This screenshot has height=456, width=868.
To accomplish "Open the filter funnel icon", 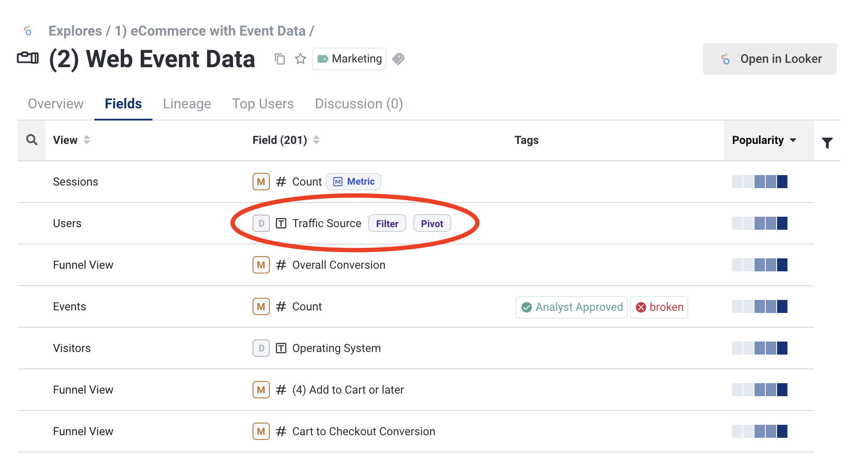I will click(x=827, y=143).
